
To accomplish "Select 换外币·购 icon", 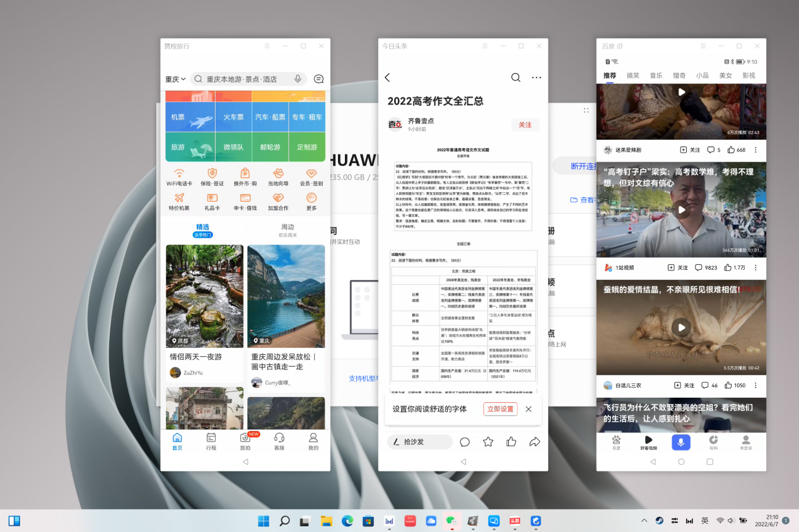I will (245, 177).
